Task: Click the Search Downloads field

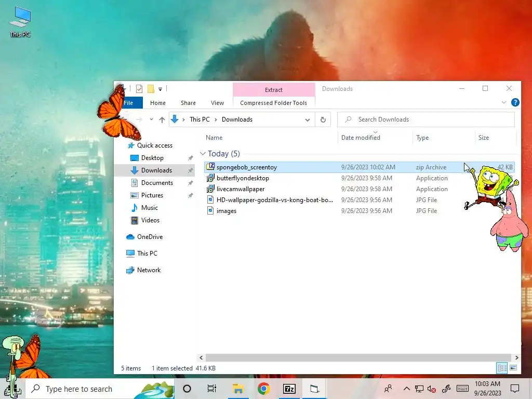Action: pyautogui.click(x=426, y=119)
